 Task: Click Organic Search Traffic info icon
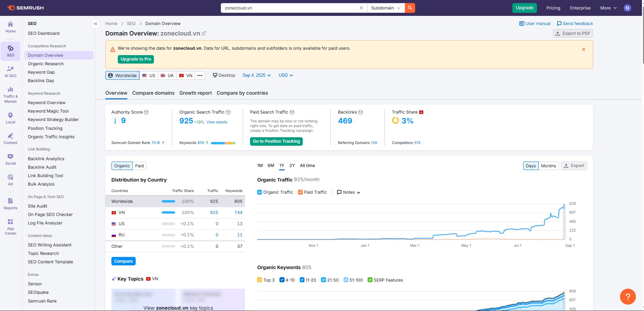(228, 112)
